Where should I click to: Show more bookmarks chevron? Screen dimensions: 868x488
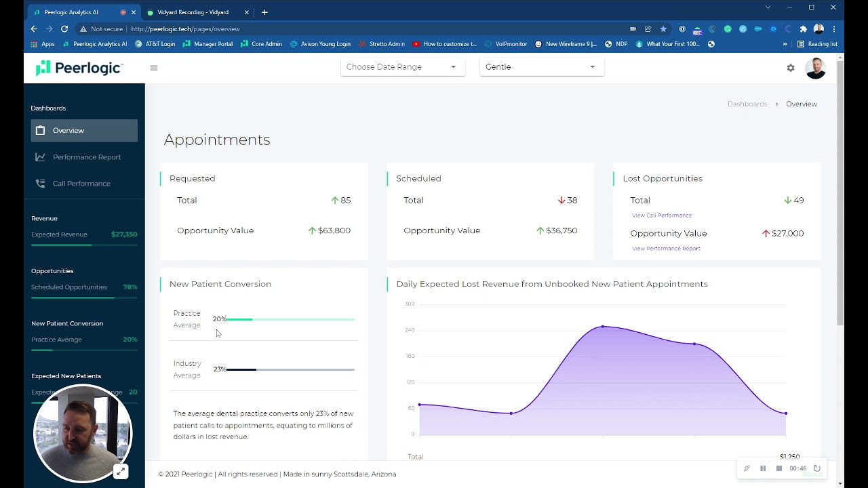785,44
